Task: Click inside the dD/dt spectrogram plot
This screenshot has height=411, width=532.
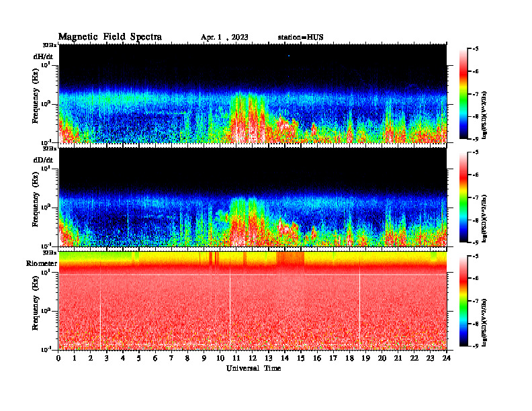Action: (x=253, y=197)
